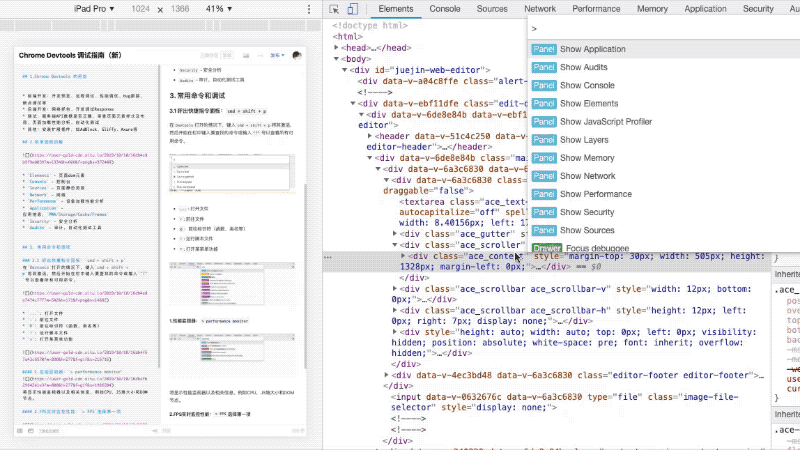Select the input image-file-selector row
This screenshot has width=800, height=450.
tap(564, 402)
